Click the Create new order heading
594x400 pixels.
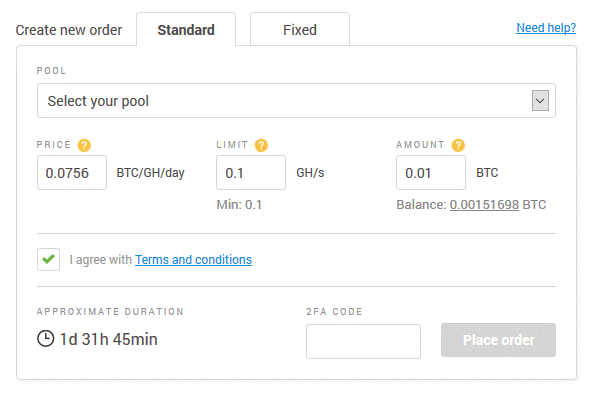click(x=69, y=30)
